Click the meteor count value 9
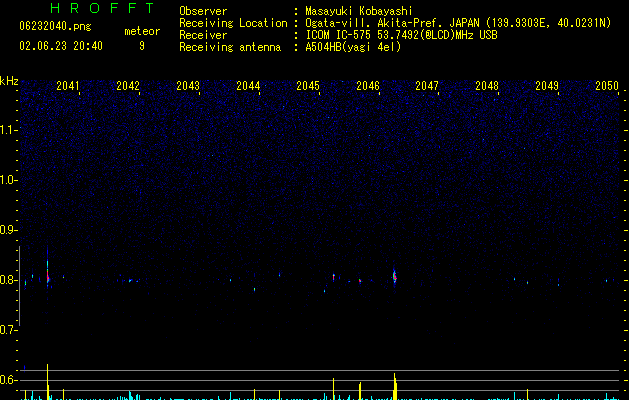This screenshot has width=629, height=400. coord(142,46)
